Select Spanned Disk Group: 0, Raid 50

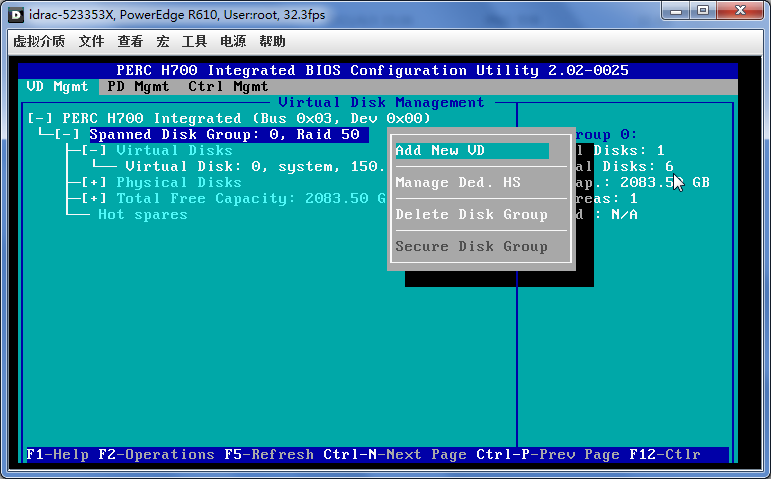tap(229, 134)
